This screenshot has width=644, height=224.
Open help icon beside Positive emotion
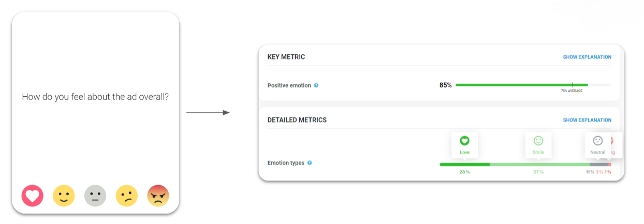[x=316, y=85]
